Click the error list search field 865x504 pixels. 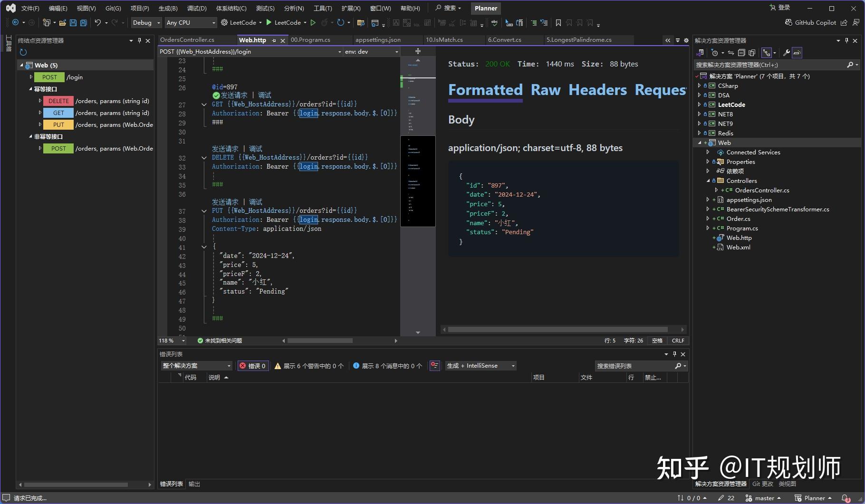point(641,365)
